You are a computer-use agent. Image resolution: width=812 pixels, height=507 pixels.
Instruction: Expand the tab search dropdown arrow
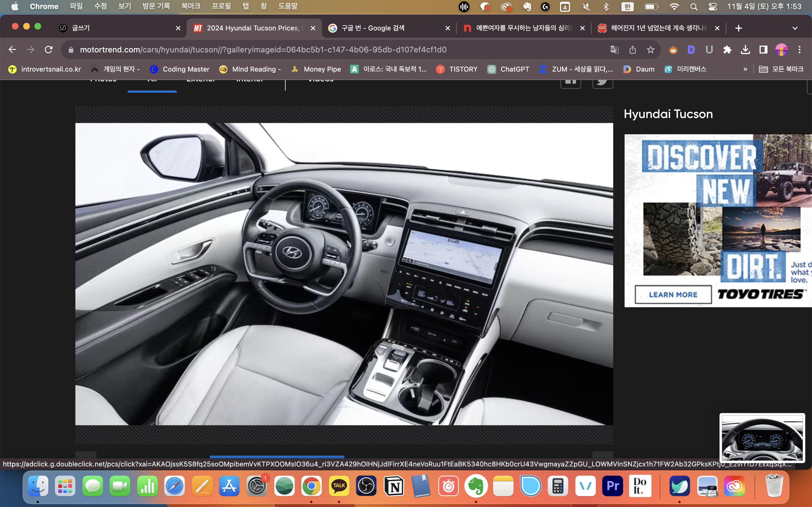click(x=795, y=28)
